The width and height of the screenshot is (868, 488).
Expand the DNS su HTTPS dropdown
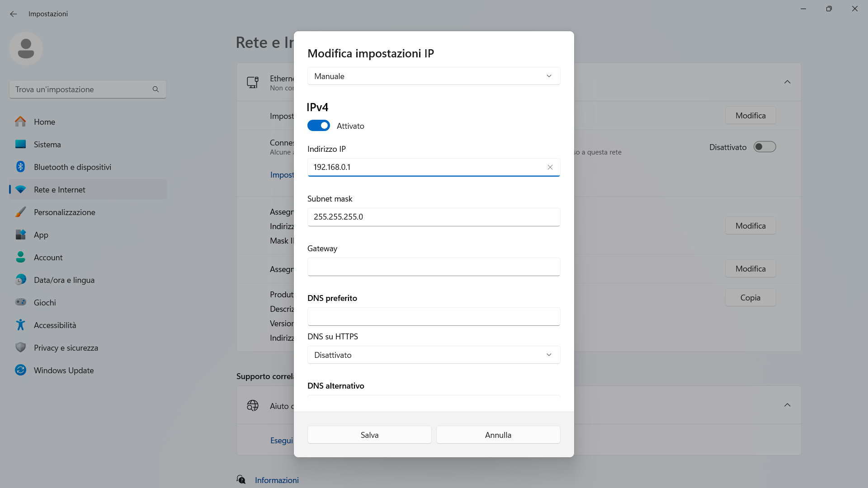tap(434, 355)
